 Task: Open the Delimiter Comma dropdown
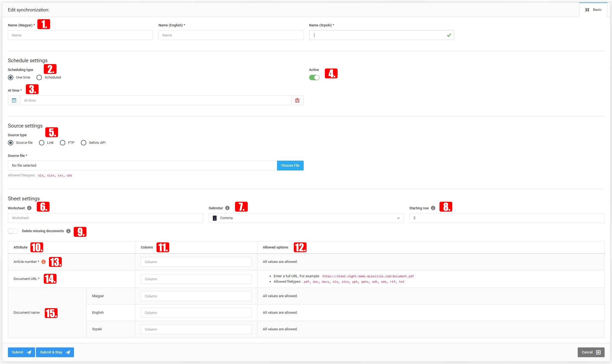pos(306,218)
